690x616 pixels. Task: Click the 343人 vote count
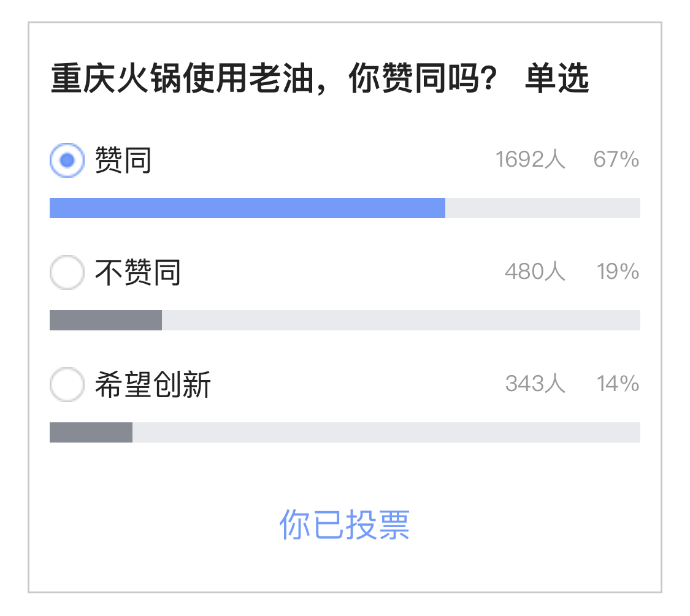(x=537, y=385)
